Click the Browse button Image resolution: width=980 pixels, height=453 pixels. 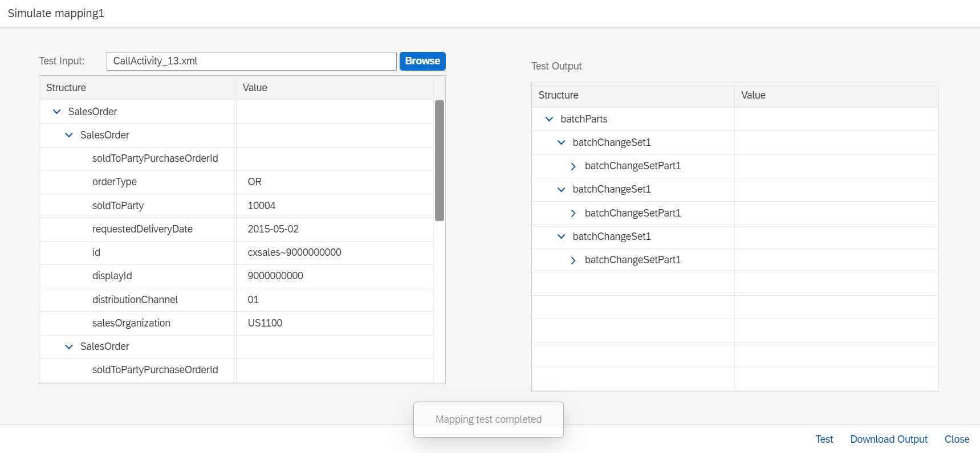tap(422, 61)
